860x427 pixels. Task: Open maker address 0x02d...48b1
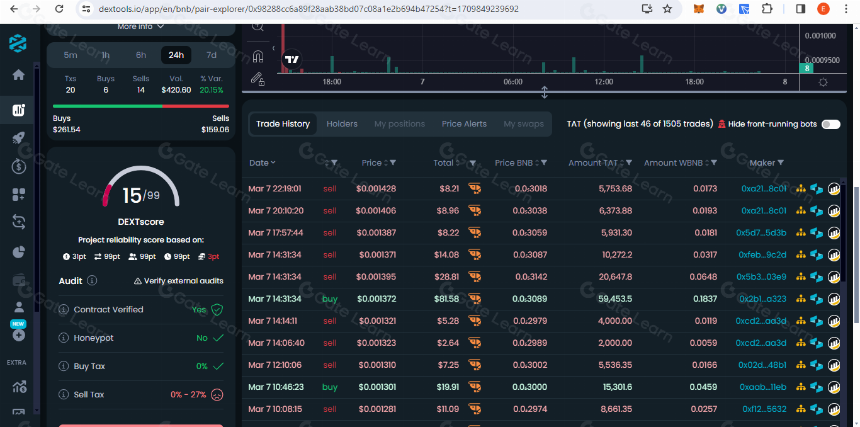click(762, 365)
